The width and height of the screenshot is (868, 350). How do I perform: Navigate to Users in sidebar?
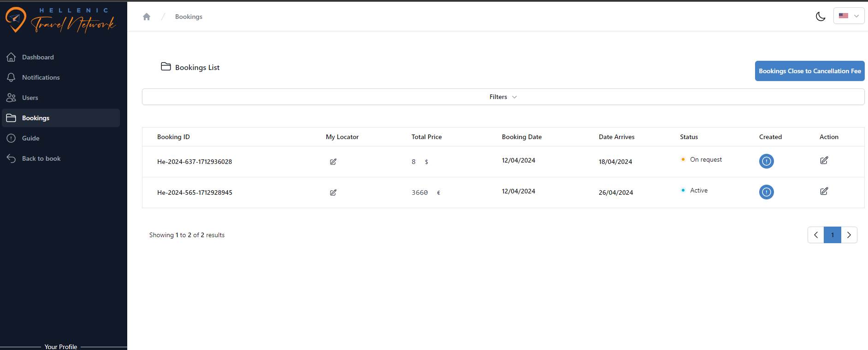pyautogui.click(x=30, y=98)
